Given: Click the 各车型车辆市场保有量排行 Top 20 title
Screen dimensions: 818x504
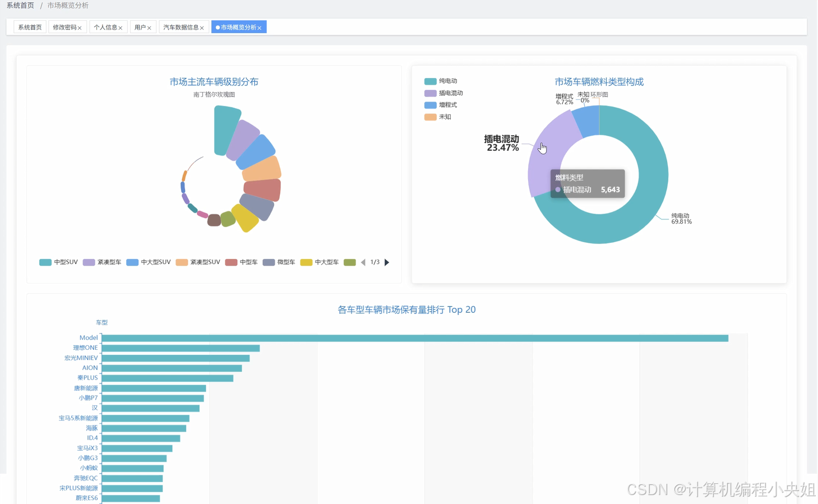Looking at the screenshot, I should tap(406, 309).
